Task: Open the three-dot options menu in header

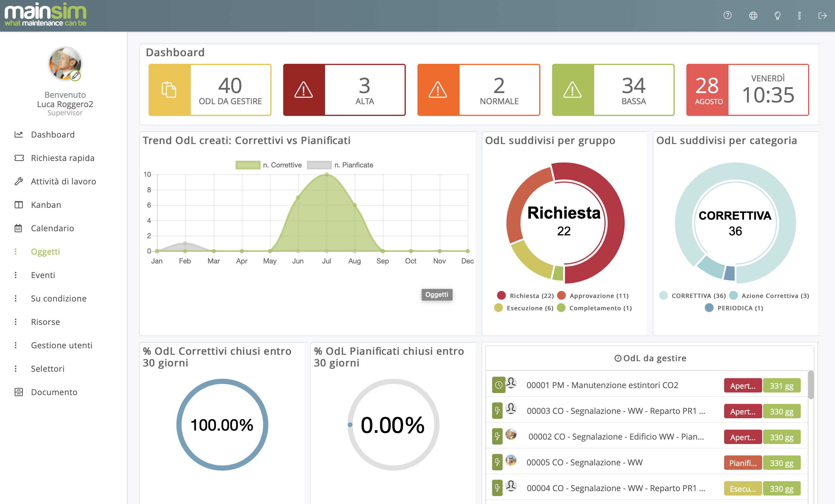Action: tap(799, 16)
